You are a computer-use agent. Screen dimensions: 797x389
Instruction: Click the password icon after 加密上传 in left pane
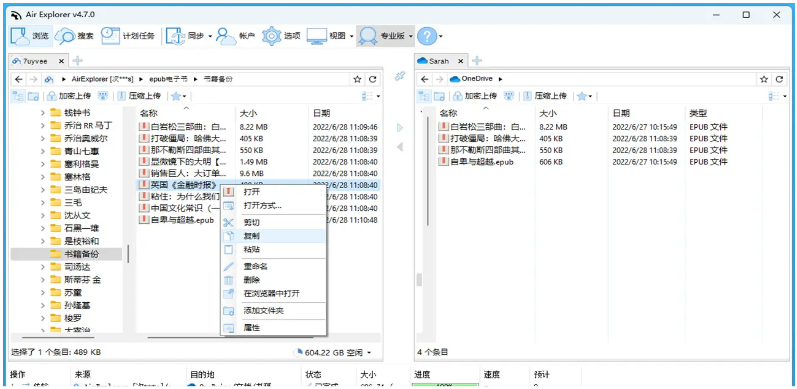coord(103,96)
